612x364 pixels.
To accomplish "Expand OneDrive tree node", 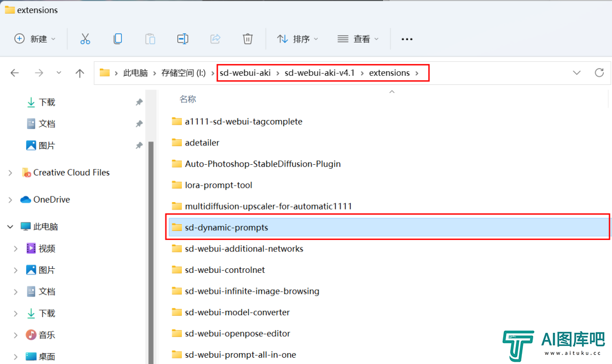I will coord(10,199).
